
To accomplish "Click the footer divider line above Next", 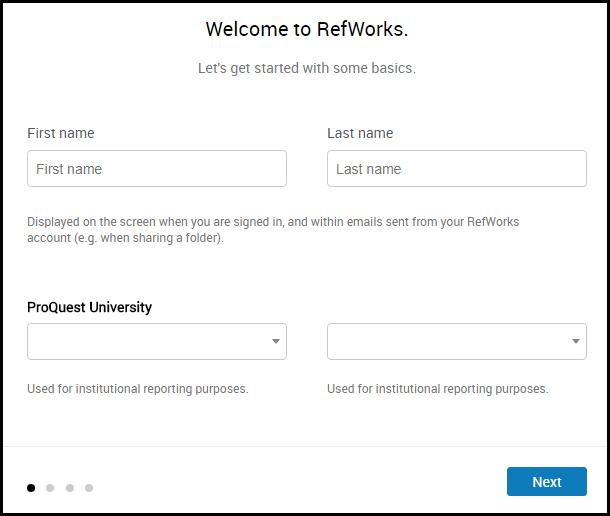I will 305,446.
